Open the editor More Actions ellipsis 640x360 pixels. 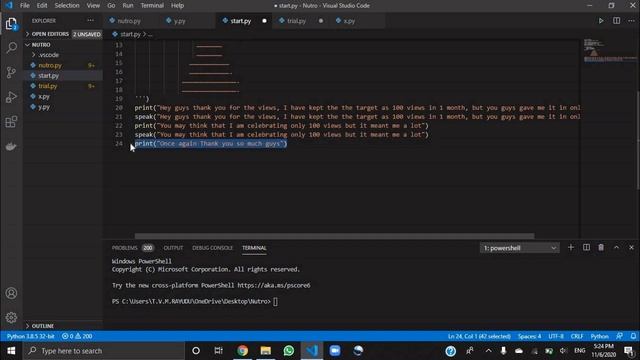coord(631,20)
